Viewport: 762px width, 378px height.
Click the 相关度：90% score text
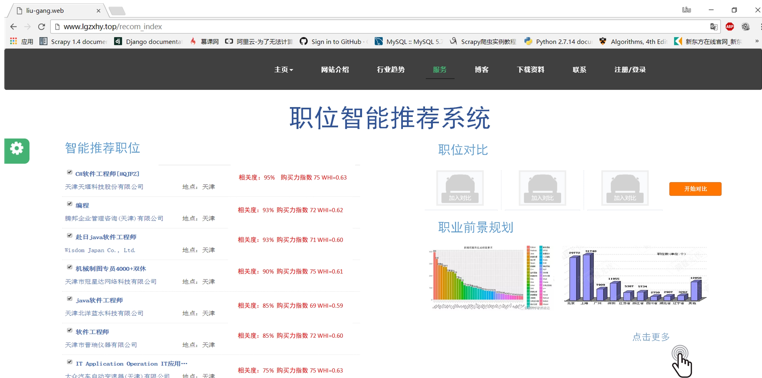(x=256, y=272)
